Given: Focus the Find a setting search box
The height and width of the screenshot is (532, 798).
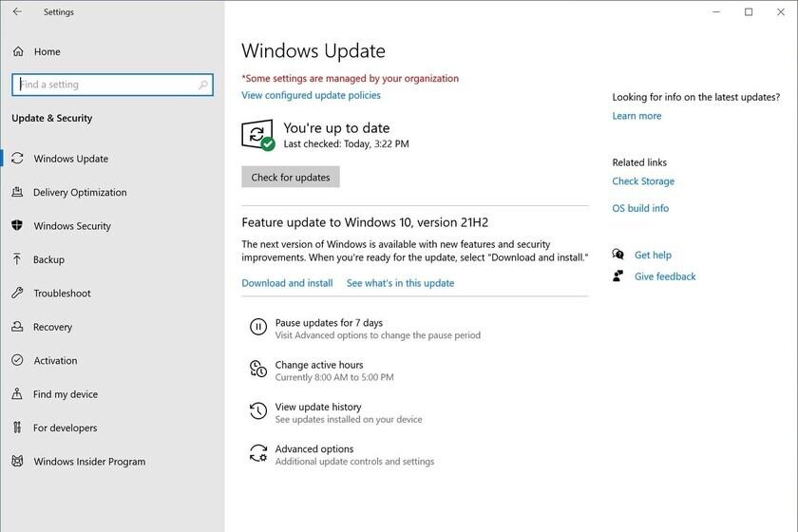Looking at the screenshot, I should tap(112, 85).
